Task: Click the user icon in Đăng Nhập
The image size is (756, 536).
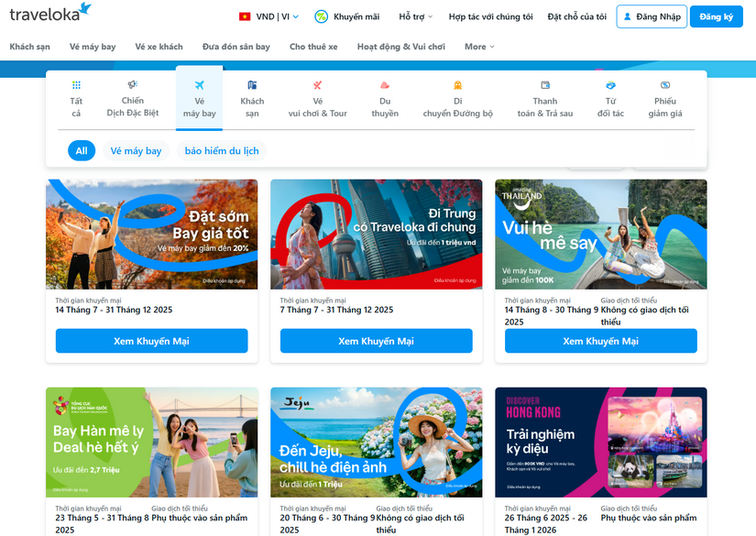Action: pyautogui.click(x=628, y=16)
